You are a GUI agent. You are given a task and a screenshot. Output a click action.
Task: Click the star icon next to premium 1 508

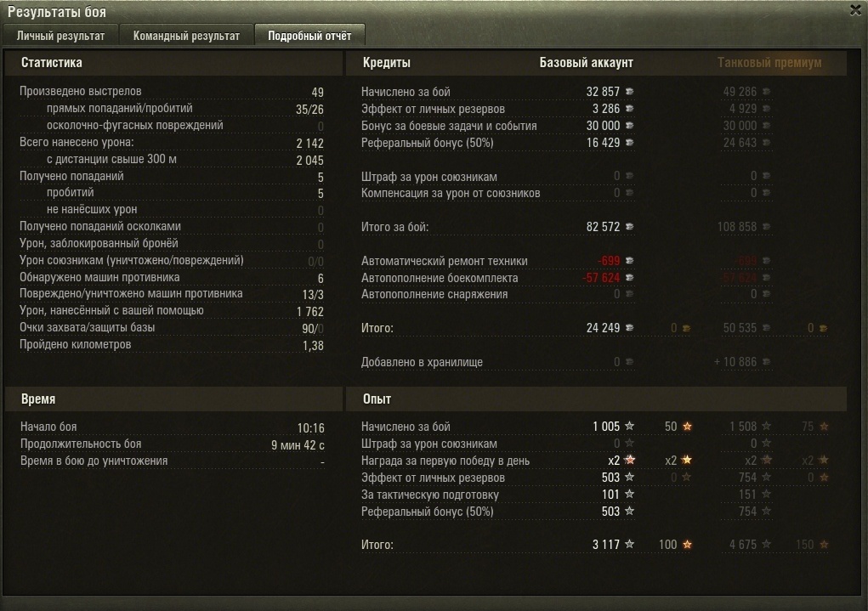click(766, 426)
